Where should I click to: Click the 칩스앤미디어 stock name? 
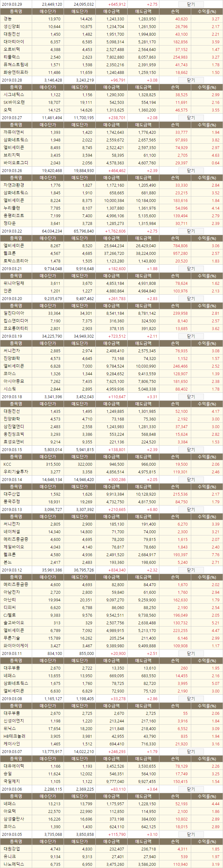[x=16, y=321]
